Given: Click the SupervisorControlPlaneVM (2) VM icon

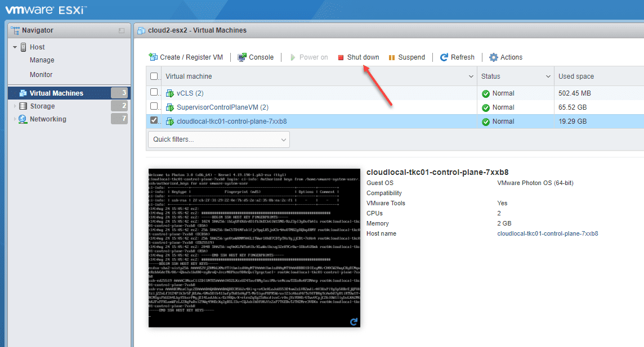Looking at the screenshot, I should [169, 107].
